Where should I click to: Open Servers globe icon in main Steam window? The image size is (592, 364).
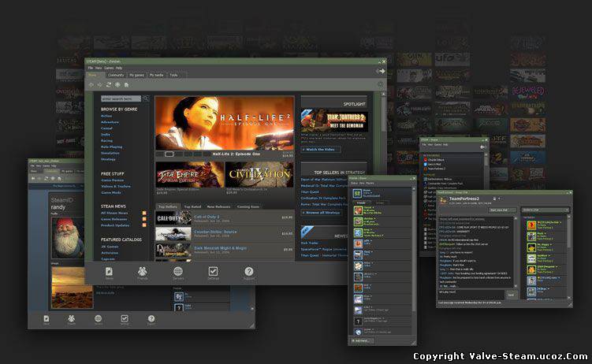(x=178, y=273)
